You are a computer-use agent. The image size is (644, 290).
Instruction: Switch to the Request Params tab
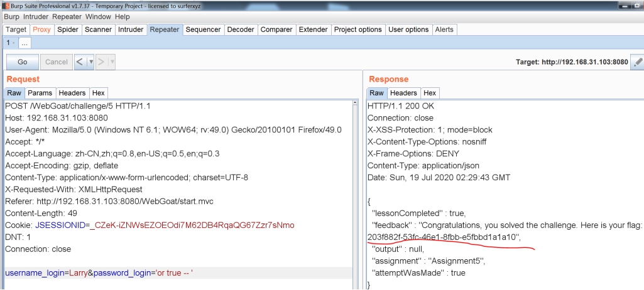(x=40, y=93)
